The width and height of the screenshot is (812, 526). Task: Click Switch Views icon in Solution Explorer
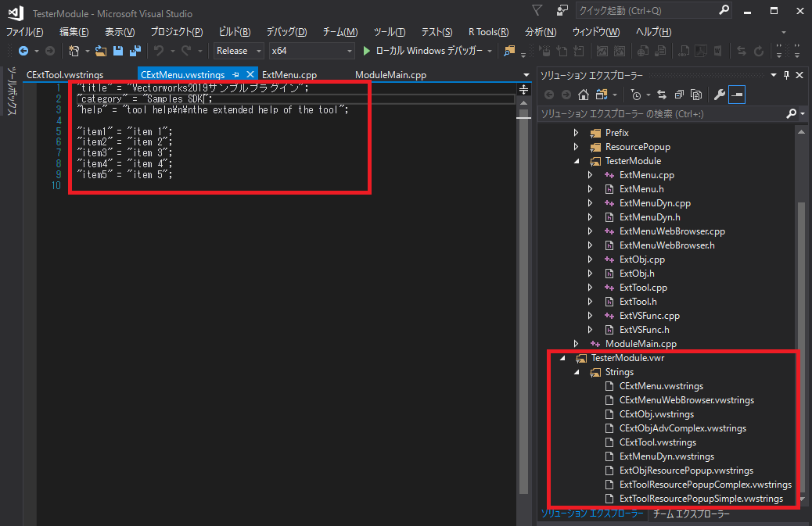click(x=602, y=95)
